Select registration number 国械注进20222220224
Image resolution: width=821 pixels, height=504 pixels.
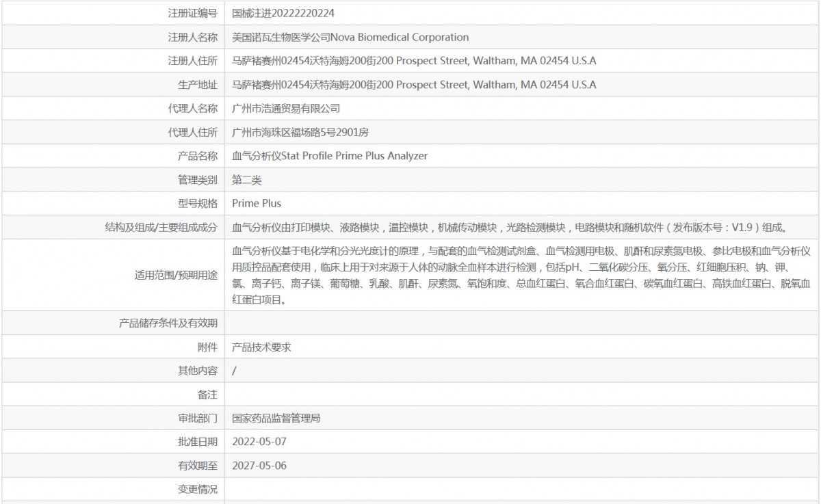coord(284,13)
